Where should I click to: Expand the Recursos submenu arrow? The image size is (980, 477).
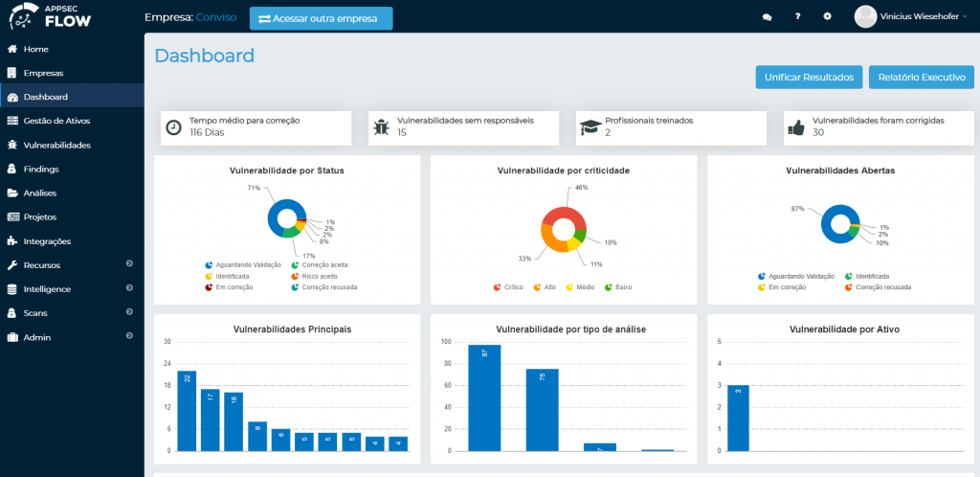tap(129, 263)
